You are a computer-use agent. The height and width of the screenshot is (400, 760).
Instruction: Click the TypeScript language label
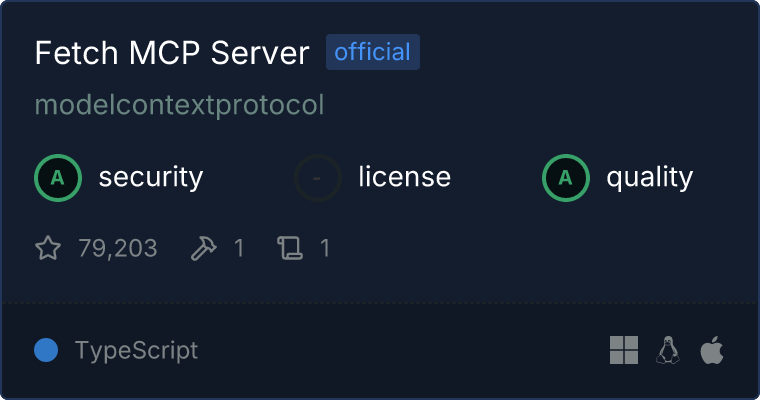pos(136,351)
